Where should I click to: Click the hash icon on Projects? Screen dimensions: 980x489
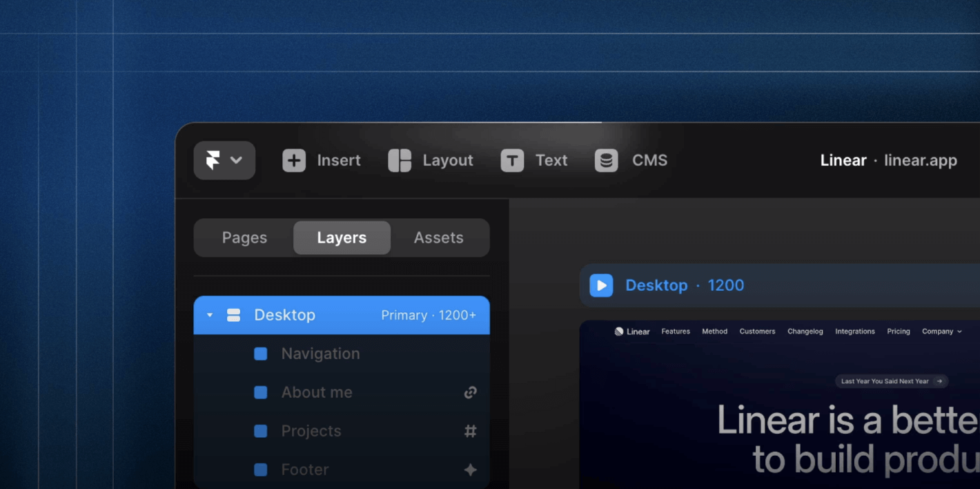pyautogui.click(x=471, y=431)
